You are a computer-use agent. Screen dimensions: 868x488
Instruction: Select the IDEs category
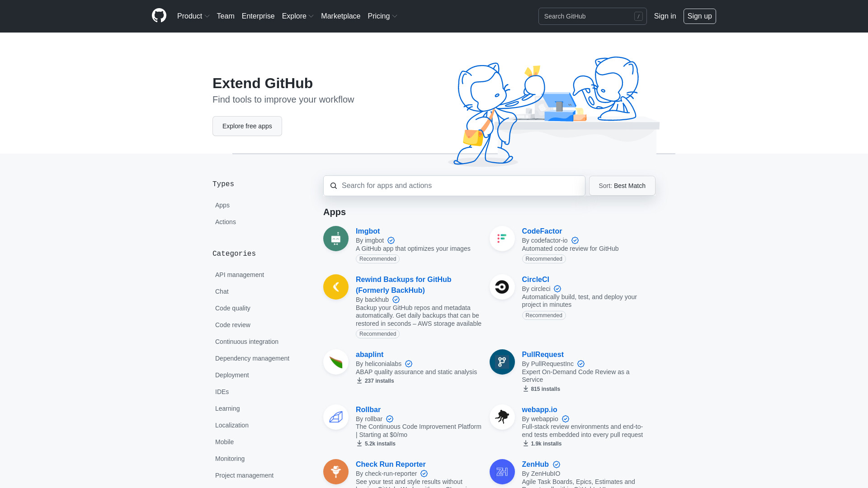click(222, 392)
